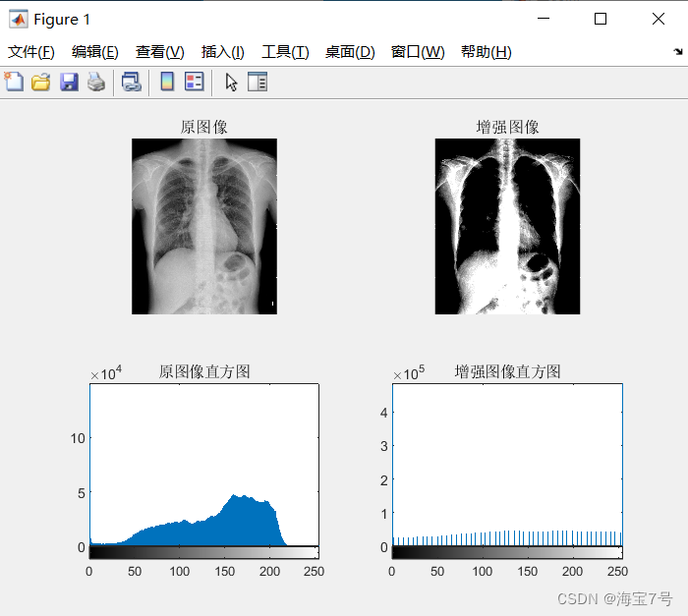Screen dimensions: 688x616
Task: Click the 原图像 title text
Action: click(x=204, y=128)
